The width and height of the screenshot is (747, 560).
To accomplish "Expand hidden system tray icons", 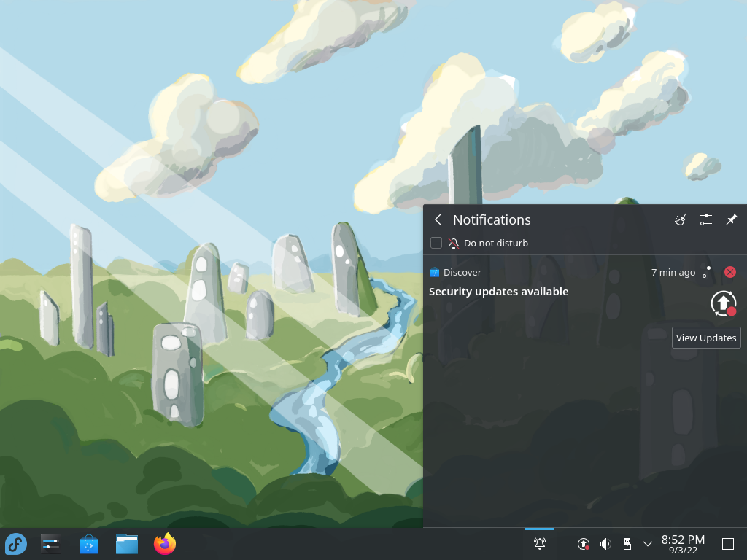I will 648,544.
